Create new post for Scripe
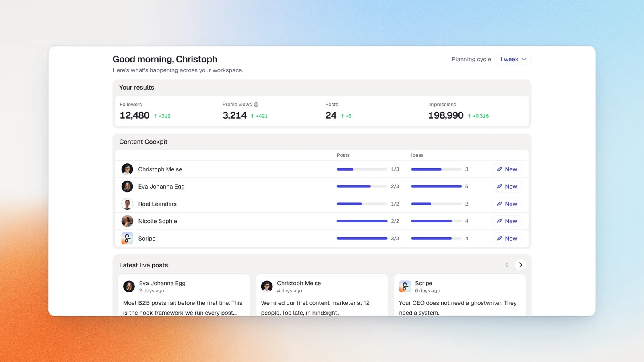The image size is (644, 362). [507, 239]
